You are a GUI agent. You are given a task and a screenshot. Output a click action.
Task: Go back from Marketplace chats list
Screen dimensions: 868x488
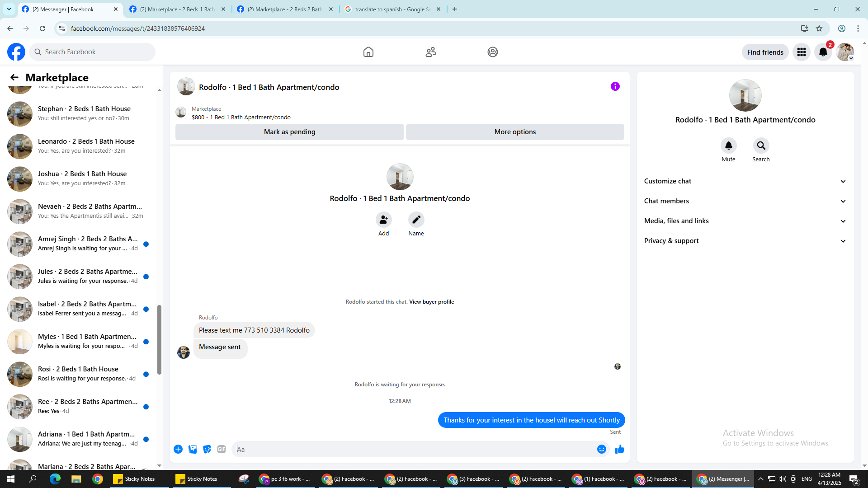(x=14, y=77)
